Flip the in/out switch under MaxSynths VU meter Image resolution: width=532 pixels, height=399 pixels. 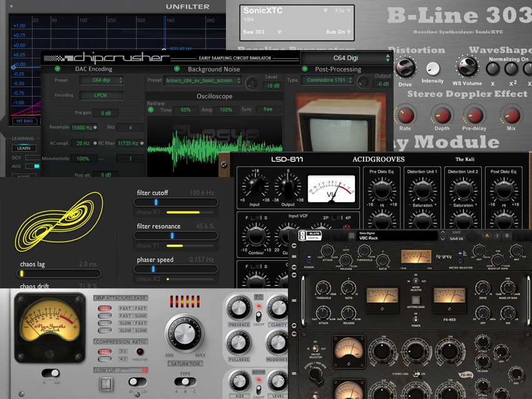51,373
